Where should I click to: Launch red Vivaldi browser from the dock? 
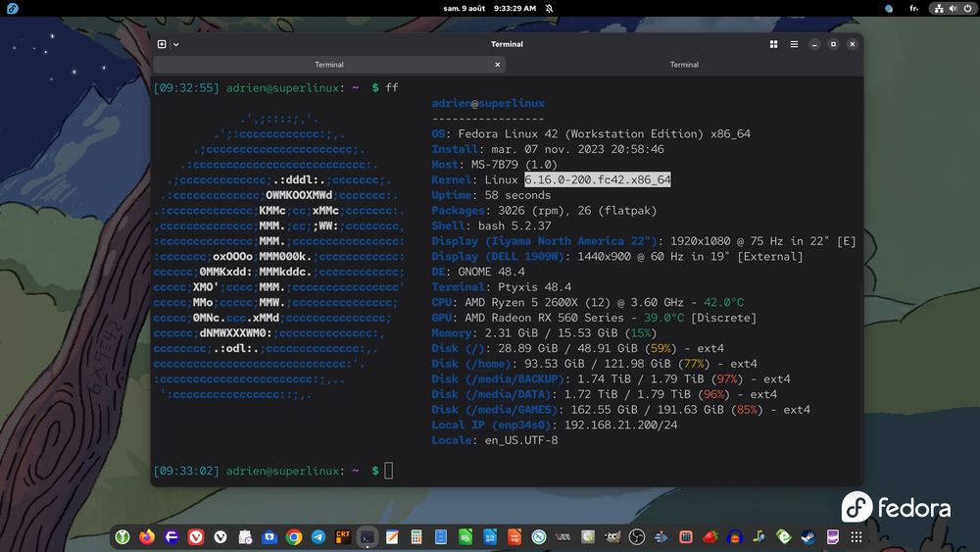pyautogui.click(x=196, y=536)
